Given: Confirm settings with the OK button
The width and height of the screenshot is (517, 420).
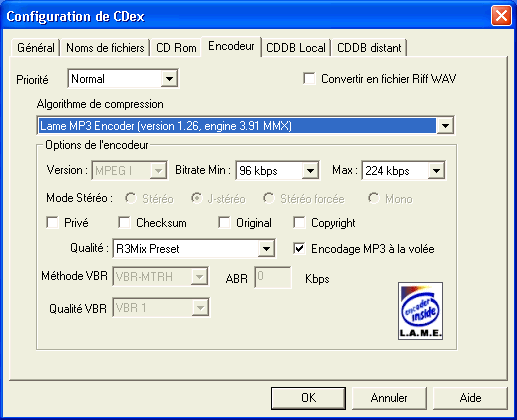Looking at the screenshot, I should click(x=308, y=398).
